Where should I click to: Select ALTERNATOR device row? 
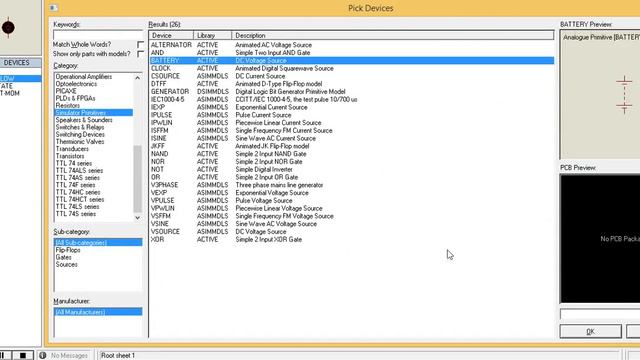click(352, 45)
